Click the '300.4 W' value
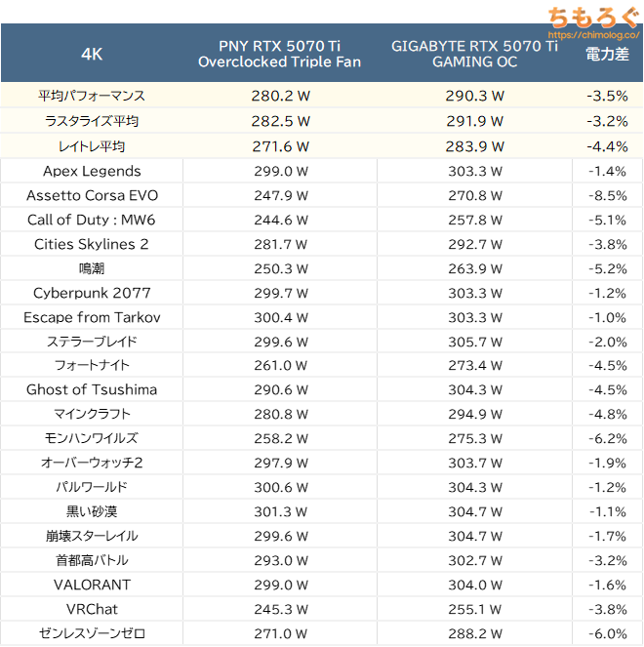 tap(281, 317)
